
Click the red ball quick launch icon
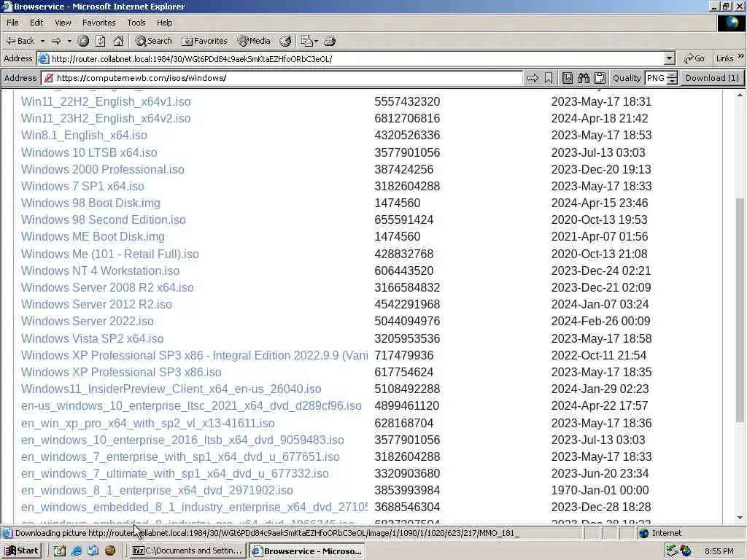(x=110, y=551)
